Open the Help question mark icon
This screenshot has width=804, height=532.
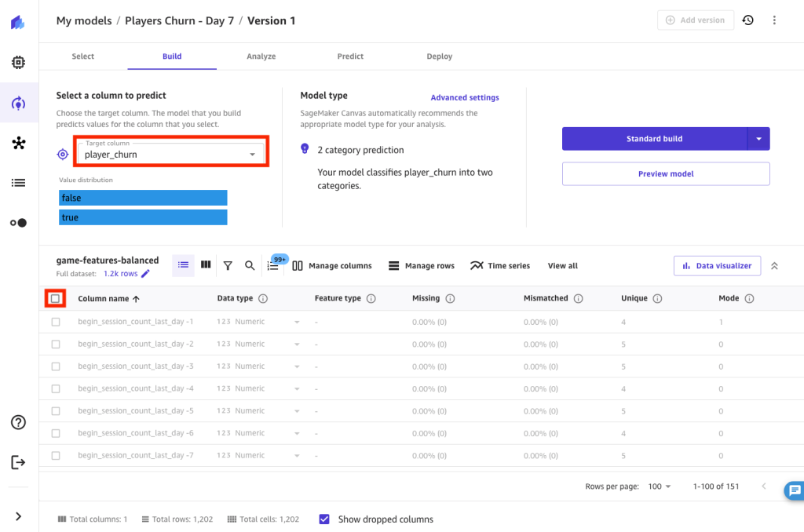(x=19, y=422)
